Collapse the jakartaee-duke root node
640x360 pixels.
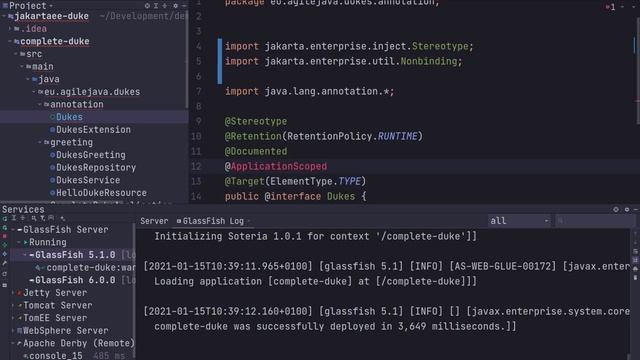coord(4,16)
